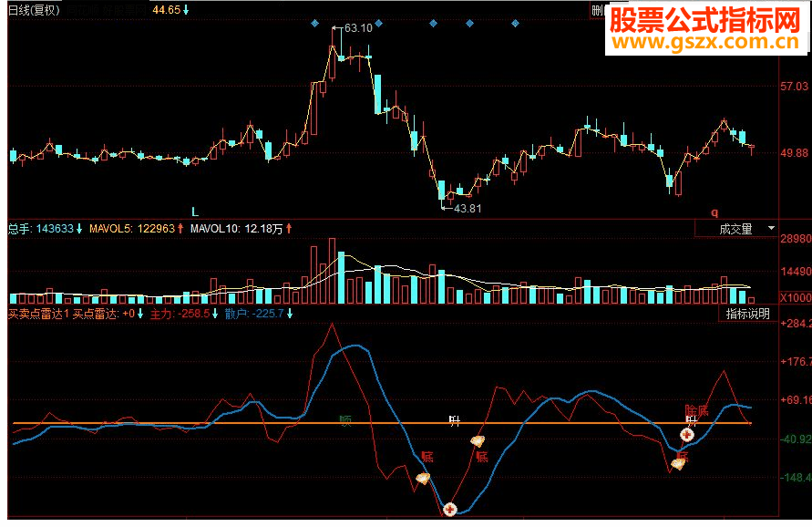
Task: Click the 总手: 143633 volume reading
Action: [x=41, y=229]
